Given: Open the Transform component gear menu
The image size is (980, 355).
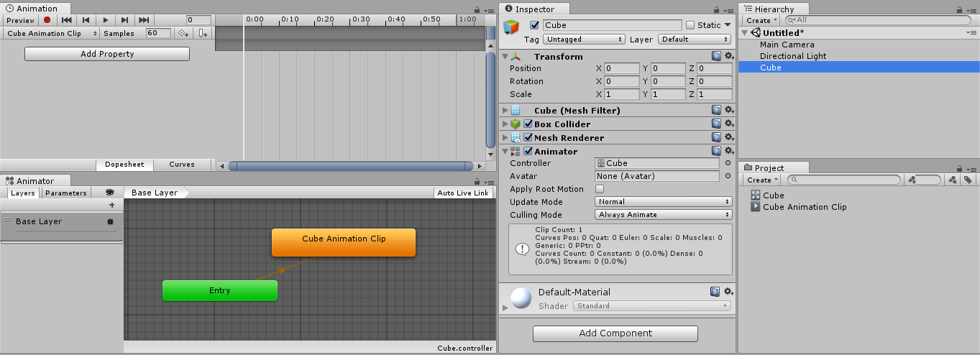Looking at the screenshot, I should 728,56.
